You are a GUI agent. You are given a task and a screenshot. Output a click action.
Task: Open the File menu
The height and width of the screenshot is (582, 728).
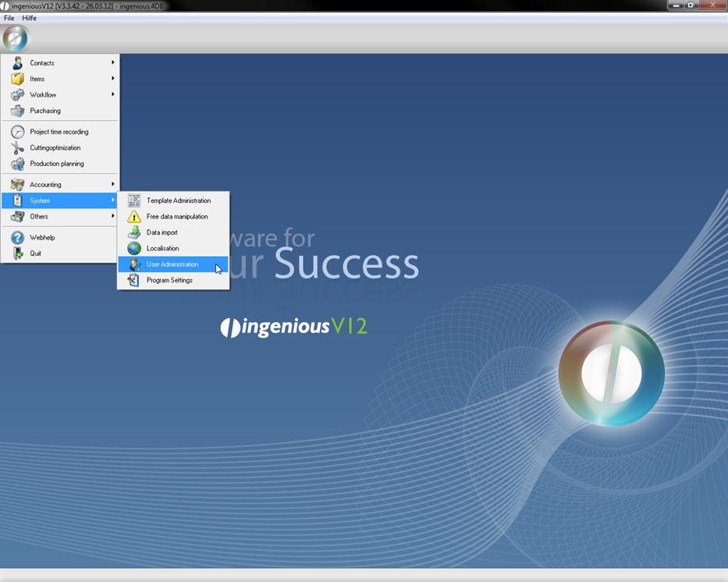(x=9, y=18)
